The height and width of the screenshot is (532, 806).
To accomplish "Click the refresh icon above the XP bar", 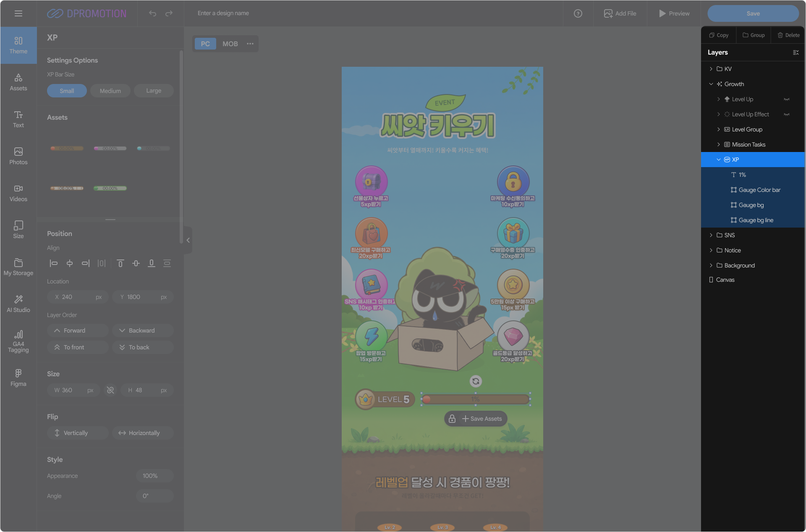I will (x=476, y=381).
